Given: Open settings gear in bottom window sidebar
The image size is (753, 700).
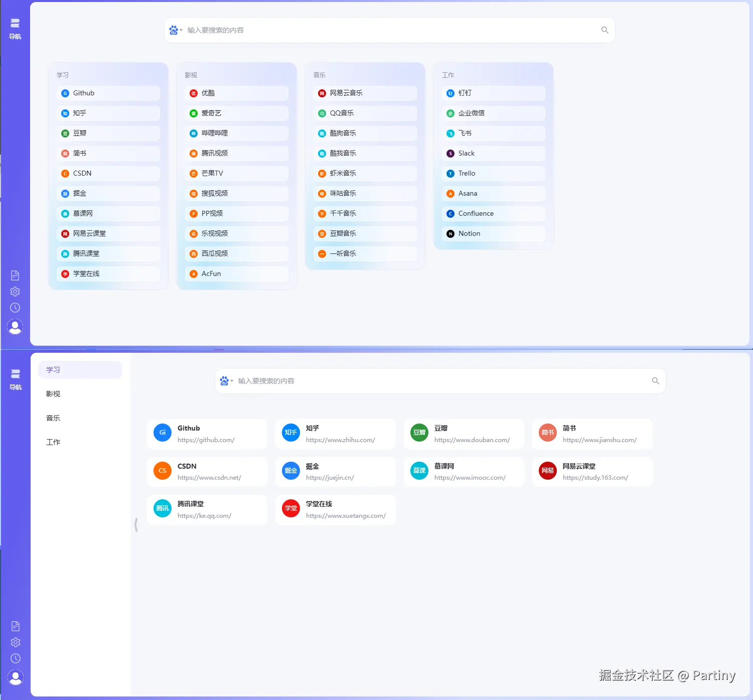Looking at the screenshot, I should (16, 642).
